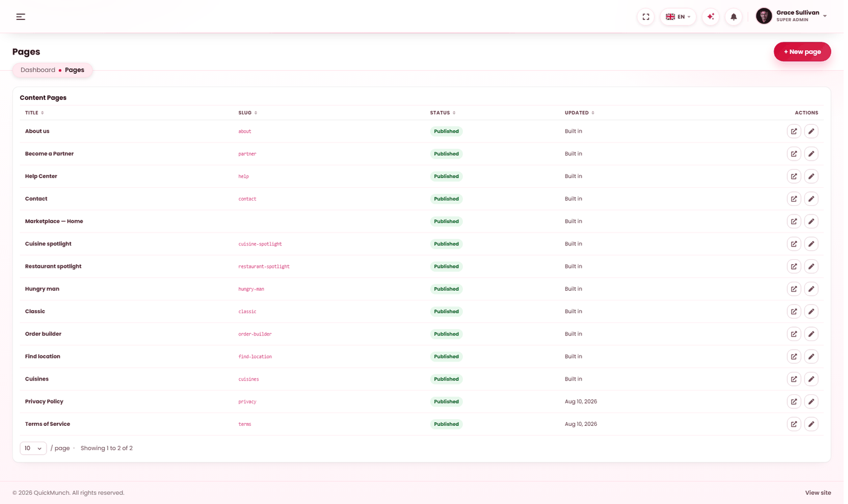The height and width of the screenshot is (504, 848).
Task: Click the Marketplace — Home title
Action: pyautogui.click(x=54, y=221)
